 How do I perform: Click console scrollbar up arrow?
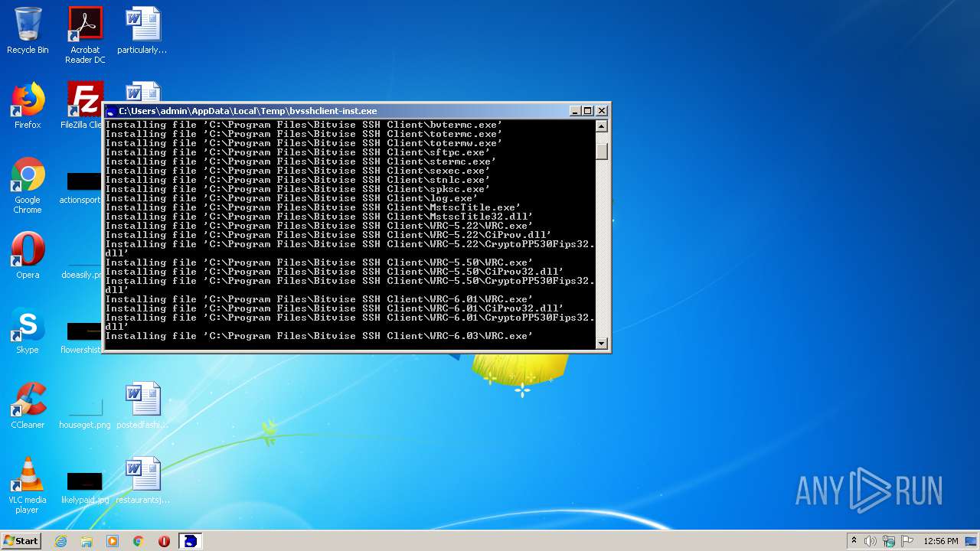(x=602, y=126)
